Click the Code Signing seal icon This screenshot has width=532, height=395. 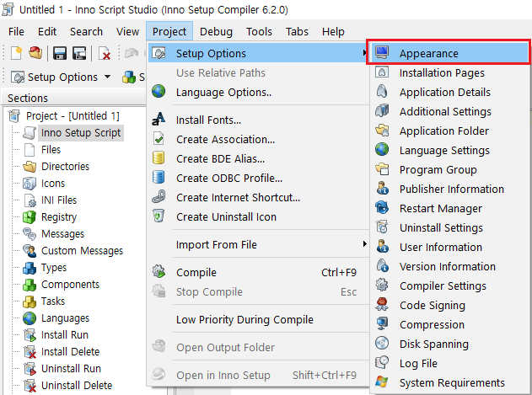point(382,305)
